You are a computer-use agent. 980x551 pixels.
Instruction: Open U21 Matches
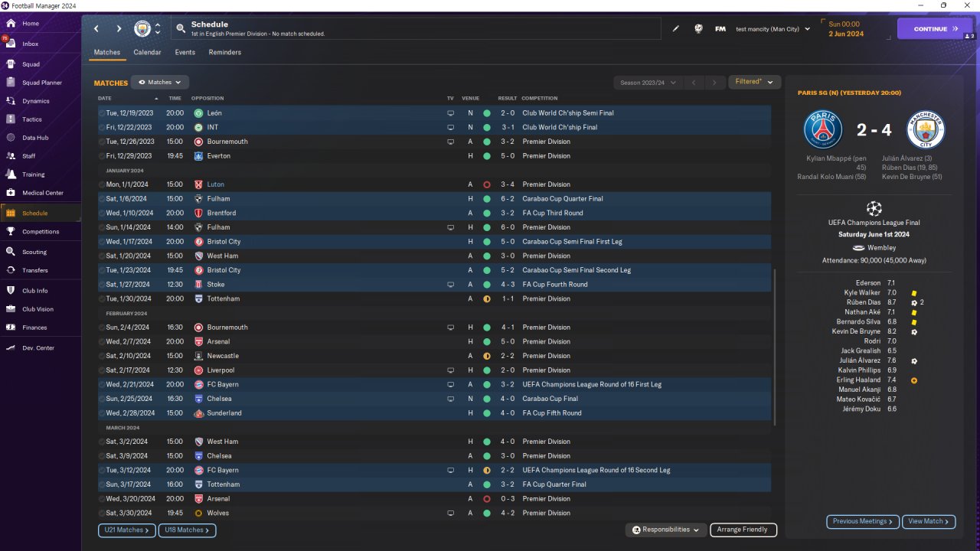coord(127,530)
